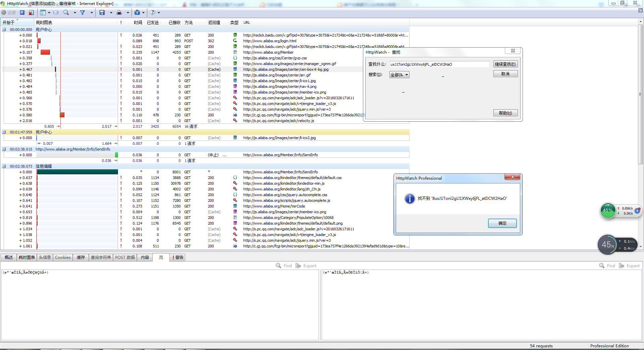Open the dropdown arrow beside the Save icon
Screen dimensions: 644x350
pos(111,13)
